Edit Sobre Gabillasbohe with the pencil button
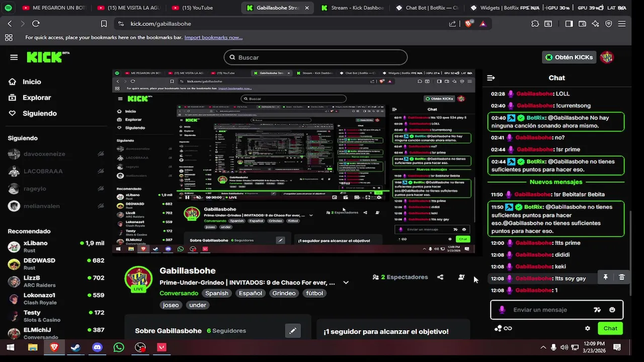This screenshot has height=362, width=644. click(x=293, y=331)
